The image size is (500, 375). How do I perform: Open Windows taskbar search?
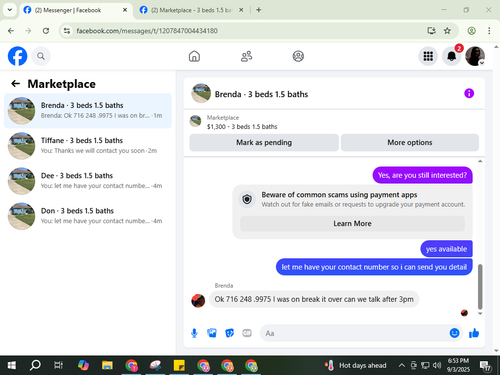point(35,366)
